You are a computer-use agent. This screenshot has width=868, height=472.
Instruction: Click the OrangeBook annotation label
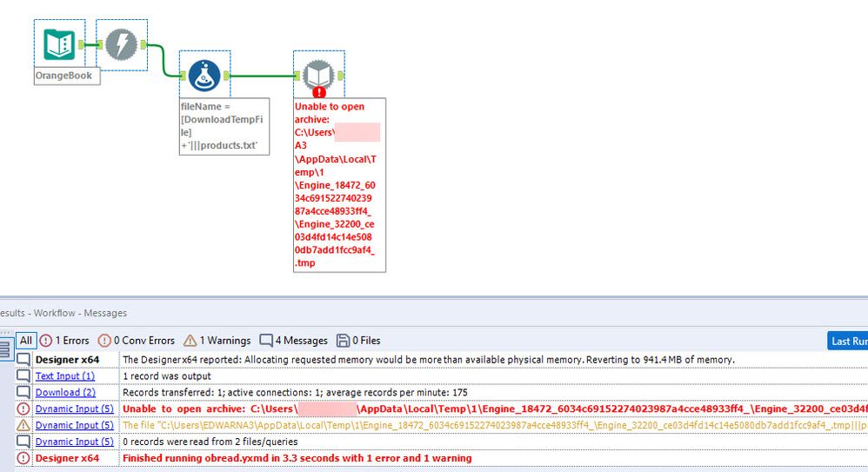(67, 76)
